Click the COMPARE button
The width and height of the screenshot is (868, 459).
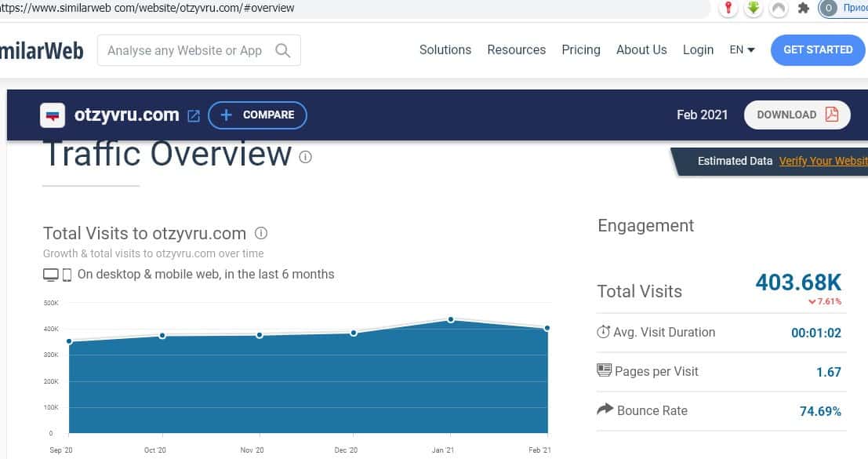click(x=257, y=115)
